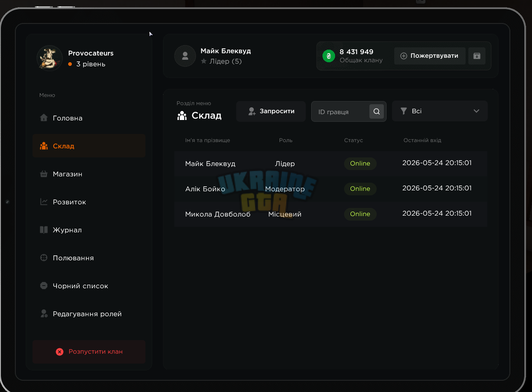Screen dimensions: 532x392
Task: Click the Ім'я та прізвище column header
Action: point(207,140)
